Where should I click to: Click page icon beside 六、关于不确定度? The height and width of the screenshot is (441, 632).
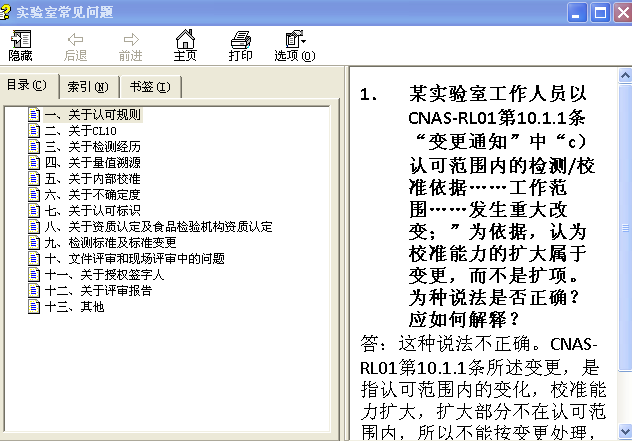coord(34,195)
